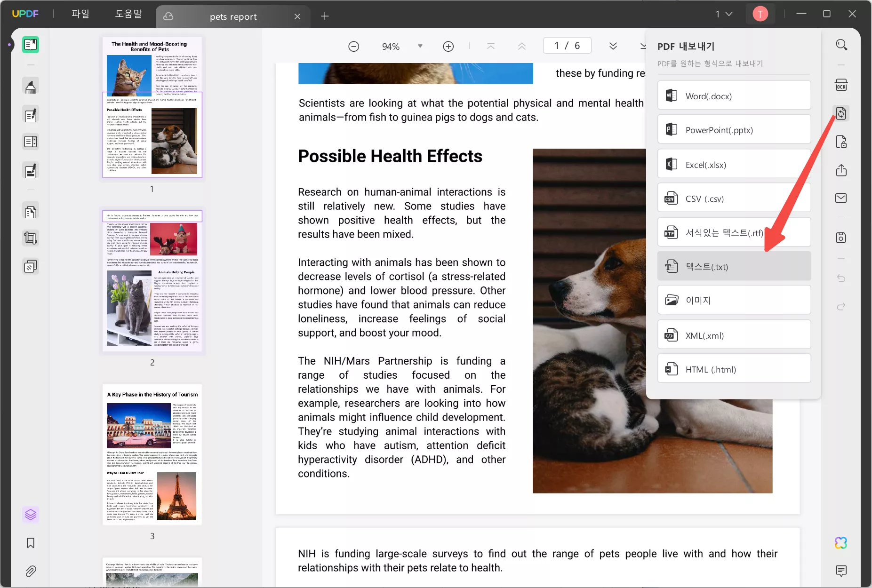Click the Export PDF convert icon
The width and height of the screenshot is (872, 588).
(841, 113)
